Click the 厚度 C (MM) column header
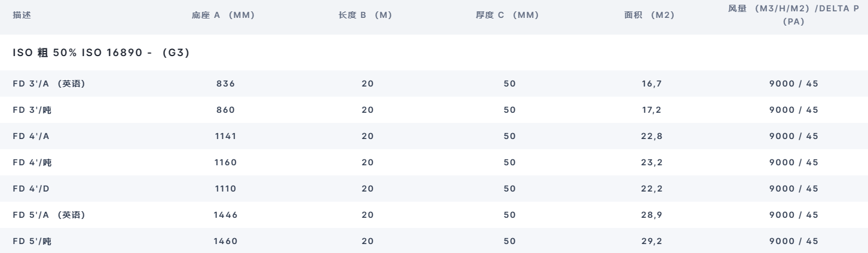The image size is (868, 253). point(506,15)
